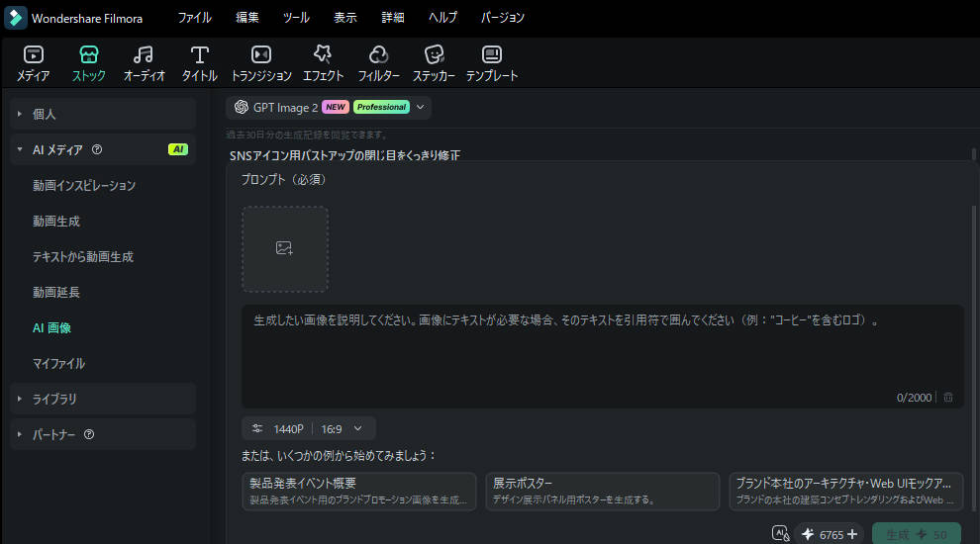Open マイファイル in sidebar

click(58, 364)
